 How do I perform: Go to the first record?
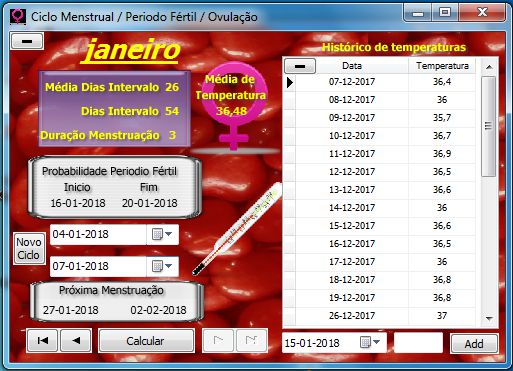(x=42, y=340)
